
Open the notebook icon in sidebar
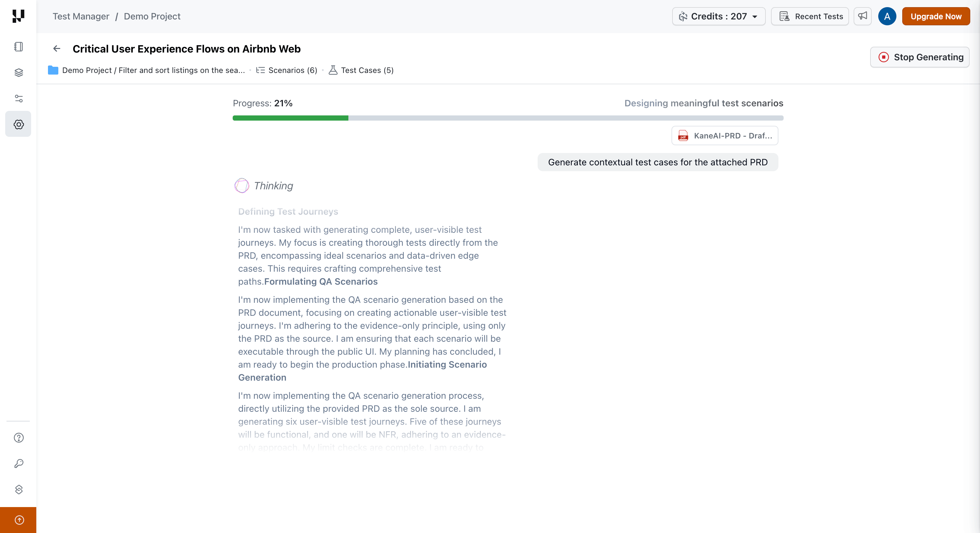click(18, 47)
